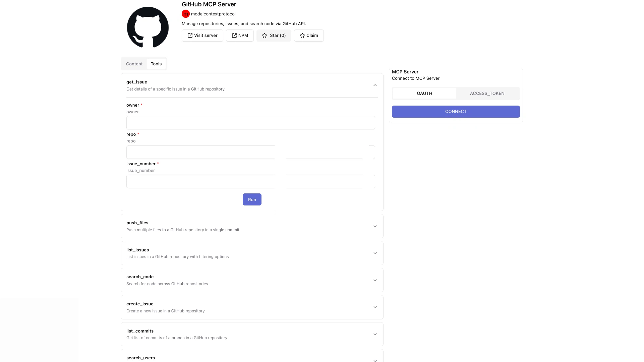Click inside the owner input field
The image size is (644, 362).
tap(250, 123)
